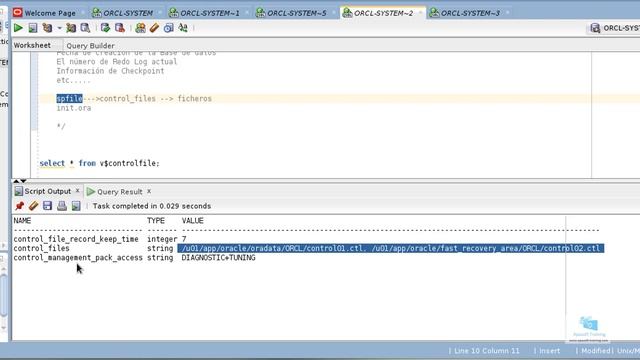
Task: Click the VALUE column header in output
Action: [x=193, y=220]
